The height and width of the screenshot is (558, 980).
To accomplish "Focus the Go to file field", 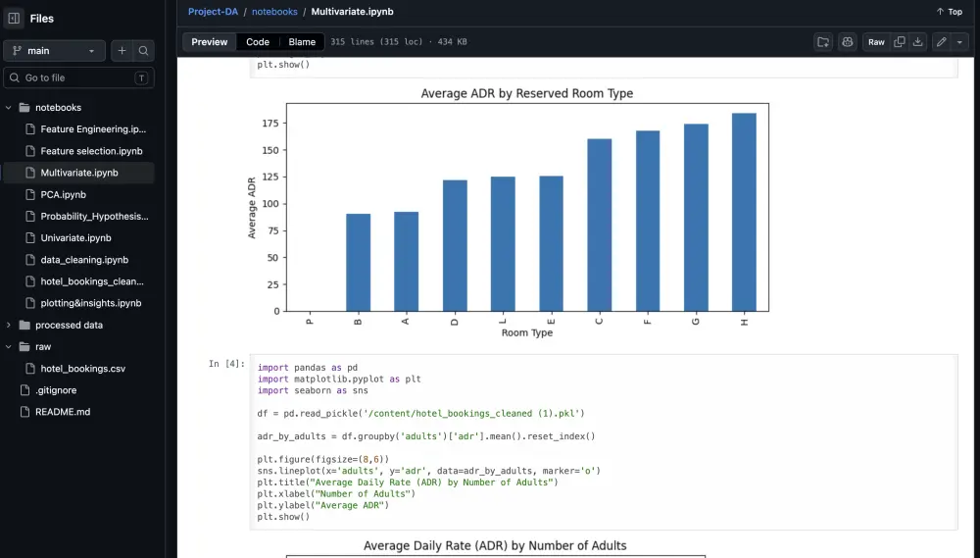I will pos(78,77).
